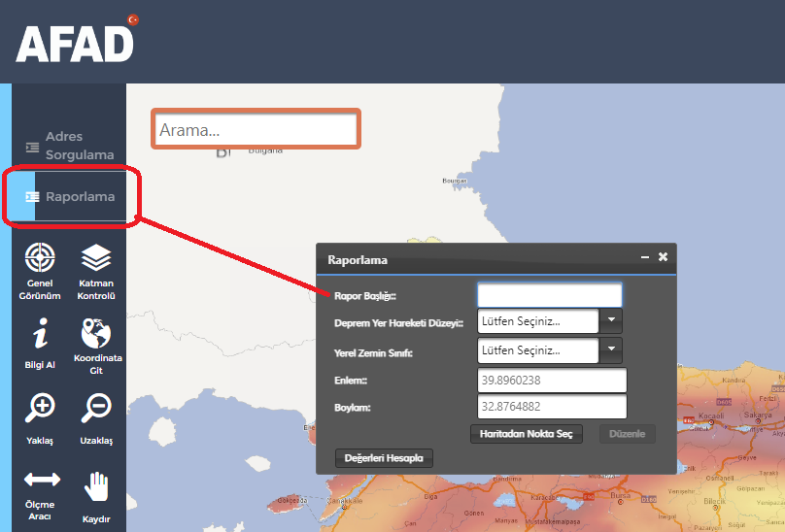Click the Kocaeli label on the map
Screen dimensions: 785x532
pos(711,416)
